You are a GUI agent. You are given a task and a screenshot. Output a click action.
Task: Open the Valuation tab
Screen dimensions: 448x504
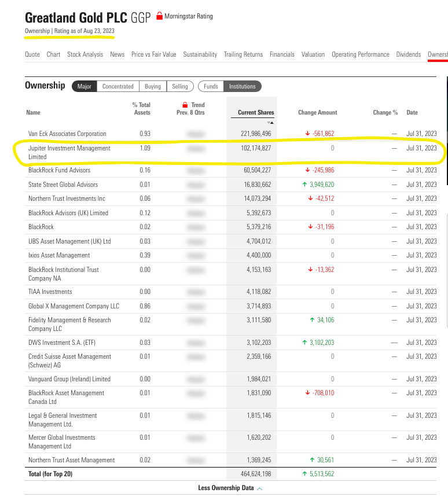pyautogui.click(x=313, y=54)
